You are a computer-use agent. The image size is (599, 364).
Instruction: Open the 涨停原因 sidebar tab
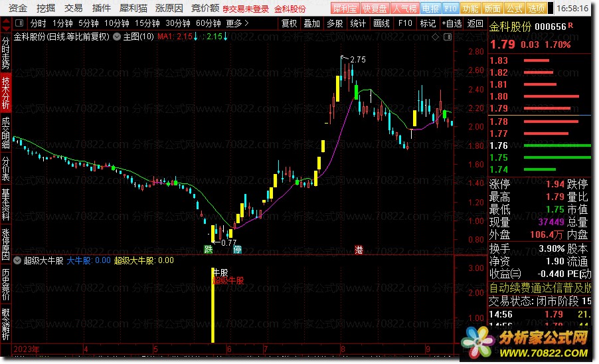(x=6, y=244)
